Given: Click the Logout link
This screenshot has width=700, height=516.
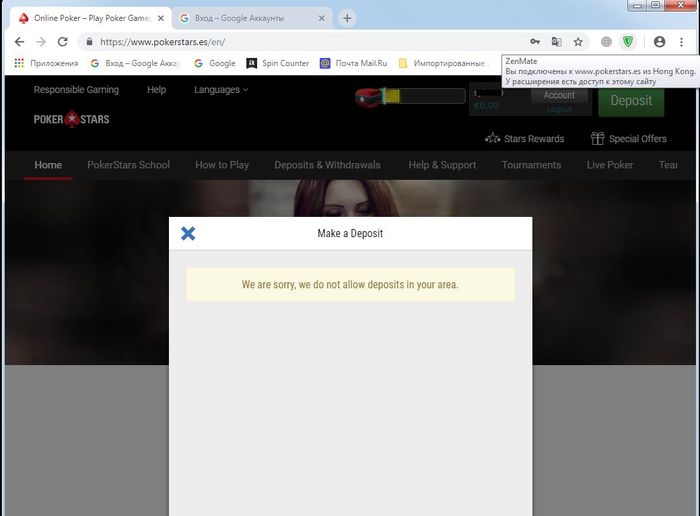Looking at the screenshot, I should tap(559, 109).
